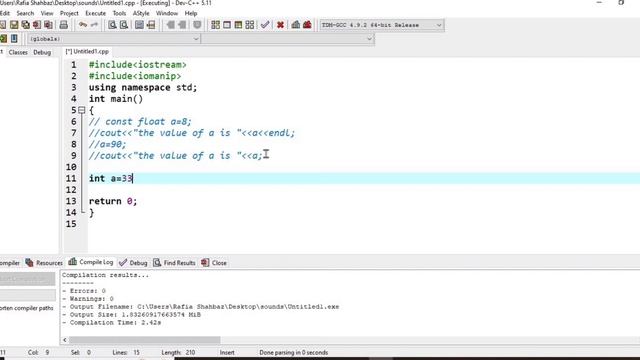Compile with the four-squares toolbar icon
640x360 pixels.
216,25
